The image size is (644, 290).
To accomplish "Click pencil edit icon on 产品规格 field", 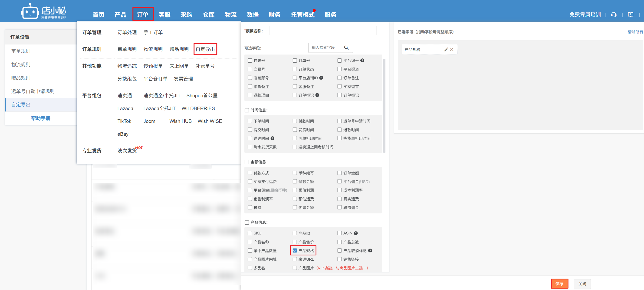I will [446, 50].
